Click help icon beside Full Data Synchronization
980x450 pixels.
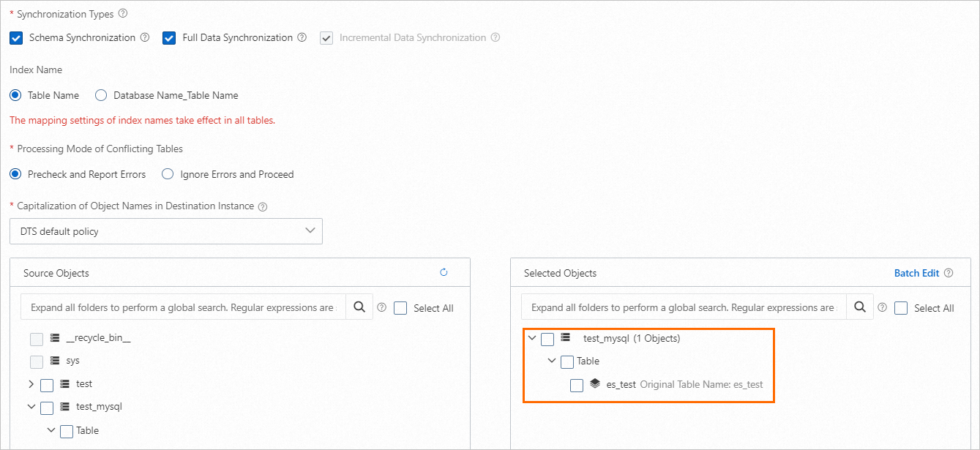click(x=302, y=37)
